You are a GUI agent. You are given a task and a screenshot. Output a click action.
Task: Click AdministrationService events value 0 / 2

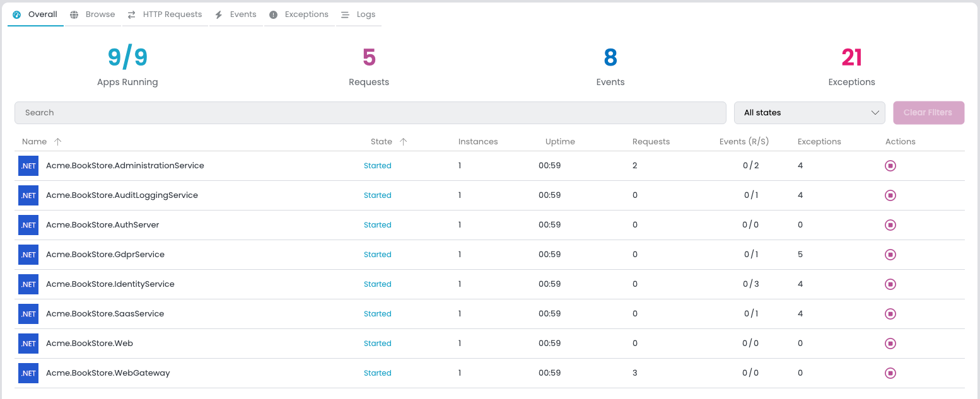point(751,166)
